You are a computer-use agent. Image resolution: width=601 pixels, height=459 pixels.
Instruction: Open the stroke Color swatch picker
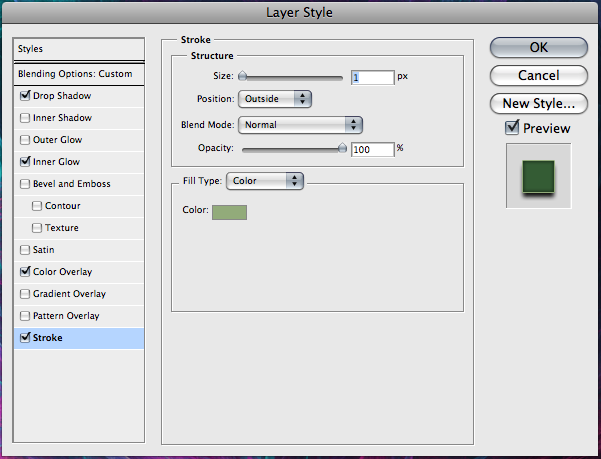point(229,212)
